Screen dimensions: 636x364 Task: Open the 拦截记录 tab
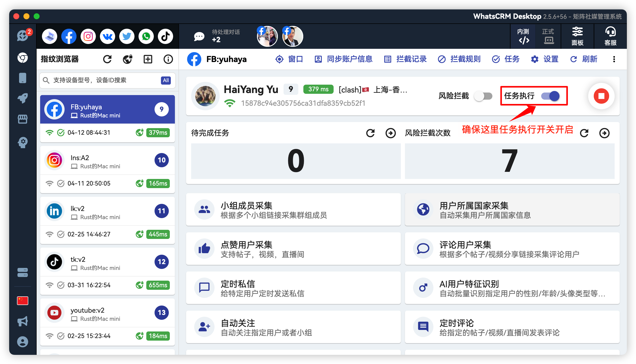point(405,59)
